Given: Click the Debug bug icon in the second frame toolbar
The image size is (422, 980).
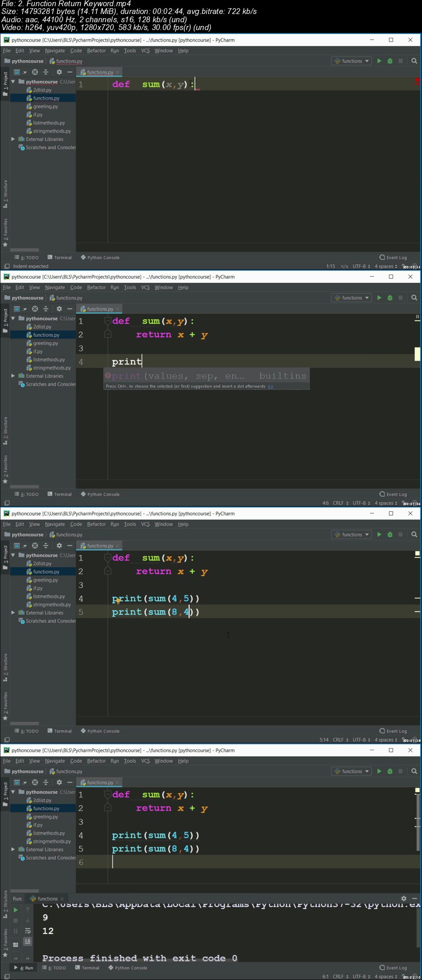Looking at the screenshot, I should click(x=390, y=298).
